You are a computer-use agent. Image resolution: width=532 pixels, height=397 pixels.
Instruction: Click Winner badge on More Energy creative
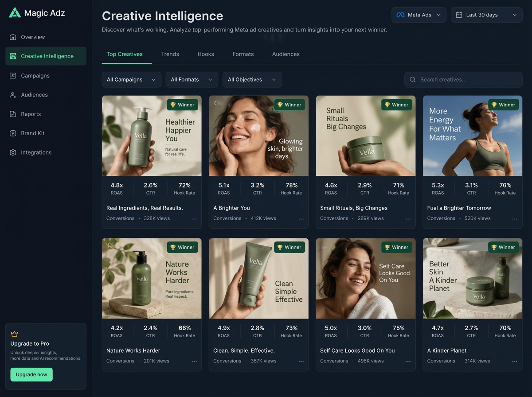point(504,105)
